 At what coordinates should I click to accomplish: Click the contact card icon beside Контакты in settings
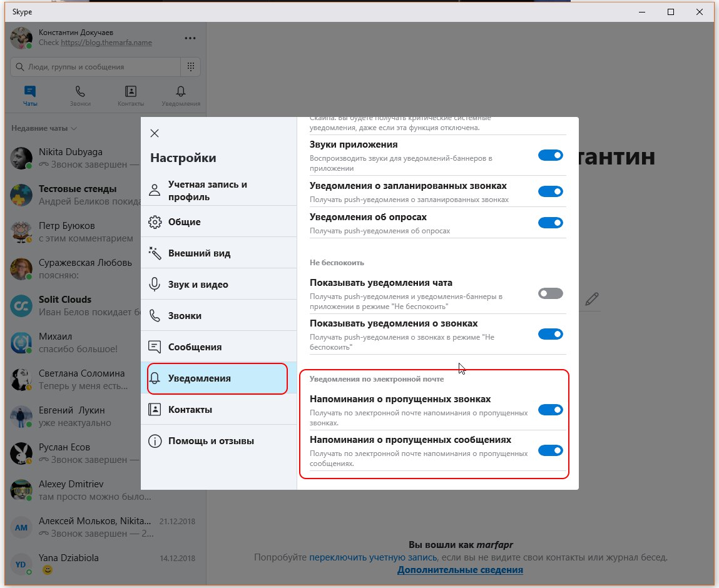[x=155, y=410]
